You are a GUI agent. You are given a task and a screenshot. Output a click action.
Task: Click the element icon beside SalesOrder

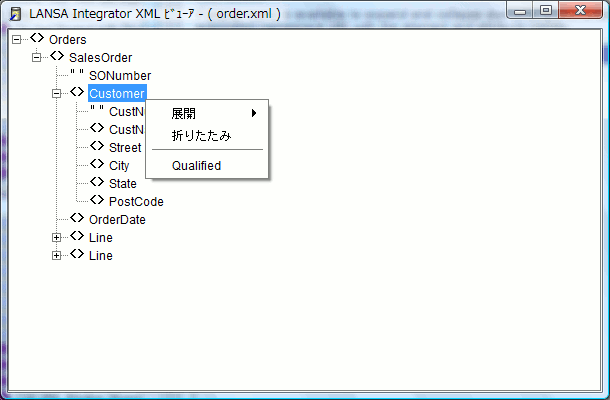(x=57, y=56)
